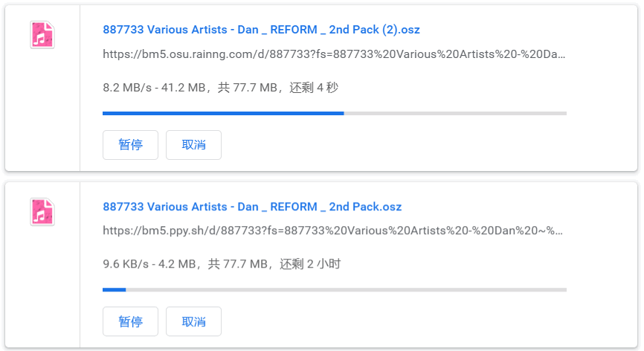Open the 2nd Pack (2).osz filename link
Screen dimensions: 644x351
coord(261,30)
